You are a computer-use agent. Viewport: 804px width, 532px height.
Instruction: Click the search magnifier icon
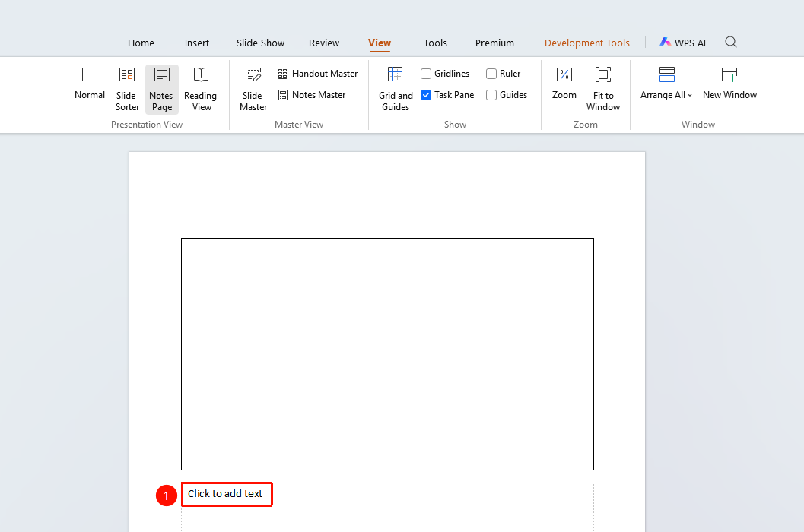(x=731, y=42)
